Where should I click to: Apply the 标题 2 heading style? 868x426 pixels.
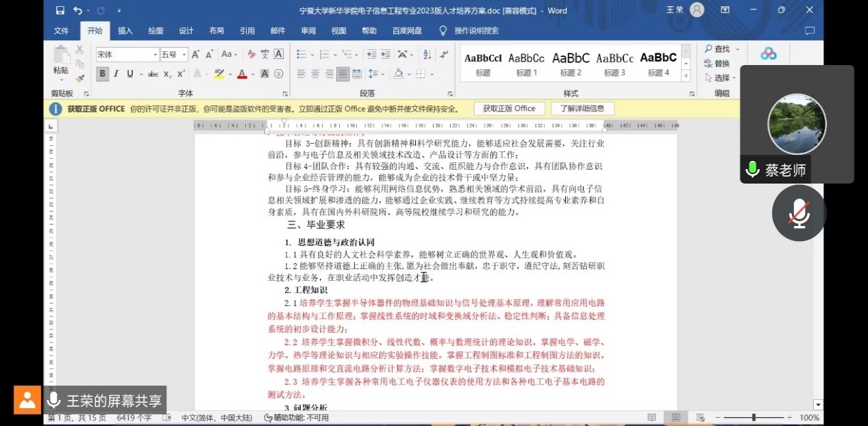coord(571,63)
